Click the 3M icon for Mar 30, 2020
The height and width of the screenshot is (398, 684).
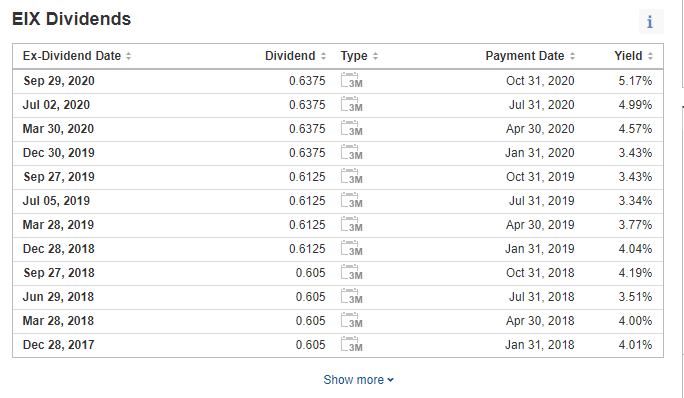pyautogui.click(x=352, y=128)
